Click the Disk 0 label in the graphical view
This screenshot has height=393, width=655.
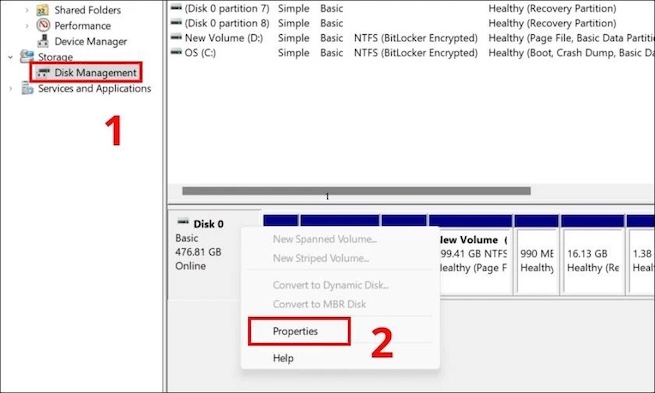tap(208, 224)
